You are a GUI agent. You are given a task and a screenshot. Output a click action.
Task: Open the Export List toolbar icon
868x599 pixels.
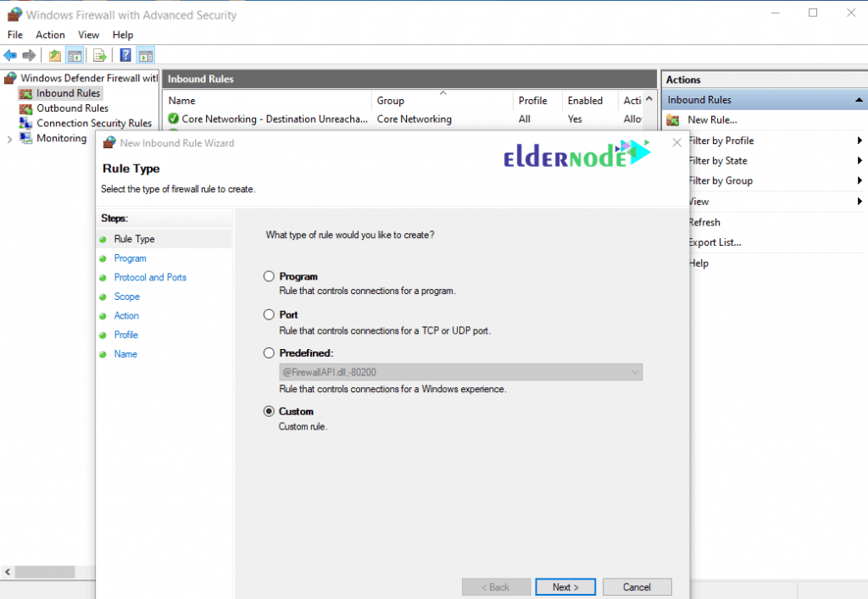pyautogui.click(x=99, y=55)
